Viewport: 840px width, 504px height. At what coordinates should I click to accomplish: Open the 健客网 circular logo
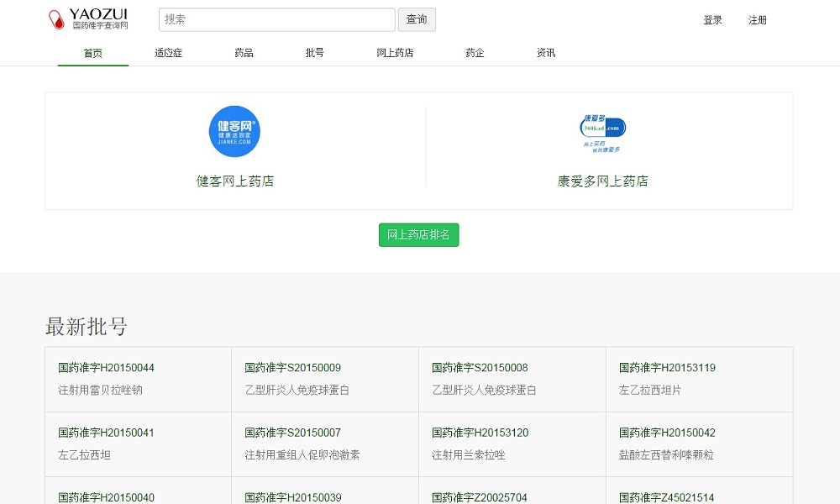[x=234, y=131]
